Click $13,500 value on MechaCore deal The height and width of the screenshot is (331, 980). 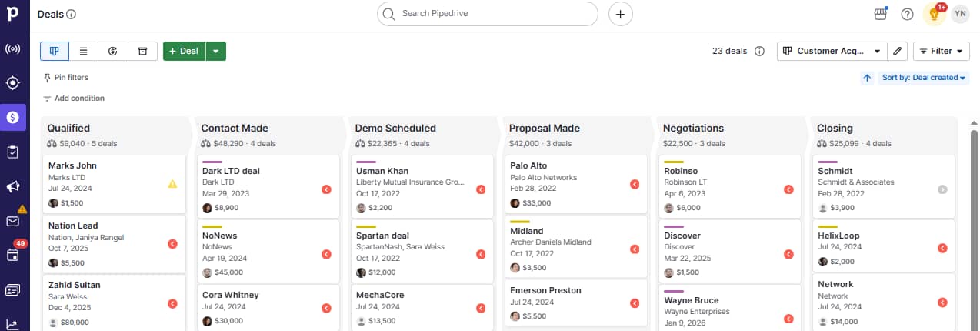click(383, 321)
